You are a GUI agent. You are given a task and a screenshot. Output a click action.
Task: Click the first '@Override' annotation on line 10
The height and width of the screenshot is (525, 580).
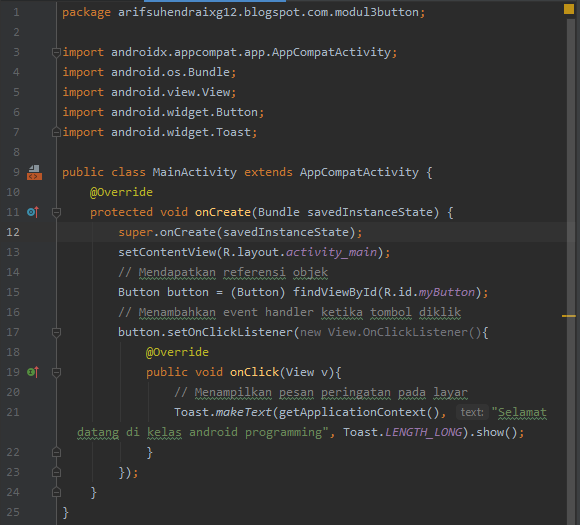[x=121, y=192]
